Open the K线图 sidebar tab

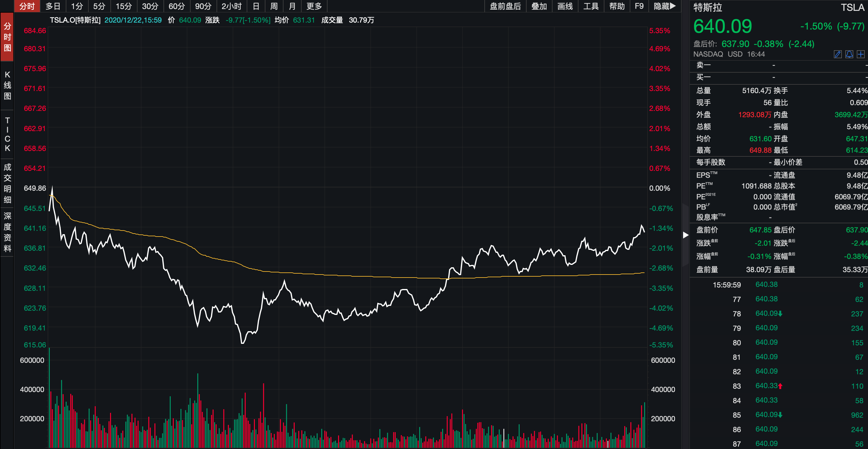tap(7, 86)
